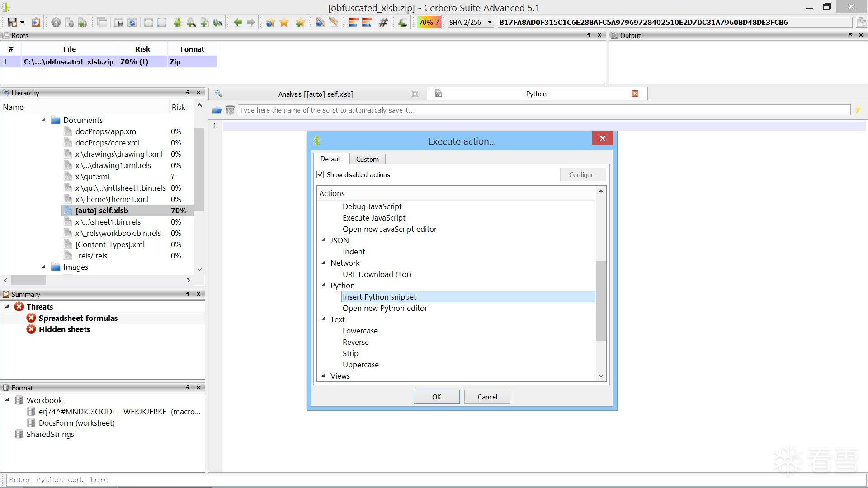Click OK in Execute action dialog
Screen dimensions: 868x488
tap(436, 397)
